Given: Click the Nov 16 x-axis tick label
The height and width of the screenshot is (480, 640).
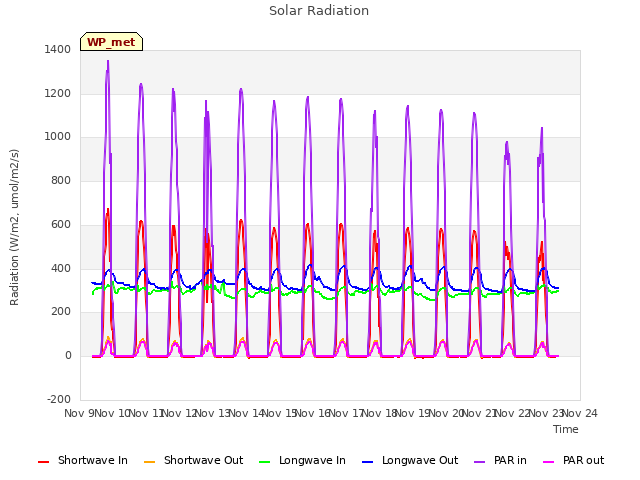Looking at the screenshot, I should tap(313, 413).
